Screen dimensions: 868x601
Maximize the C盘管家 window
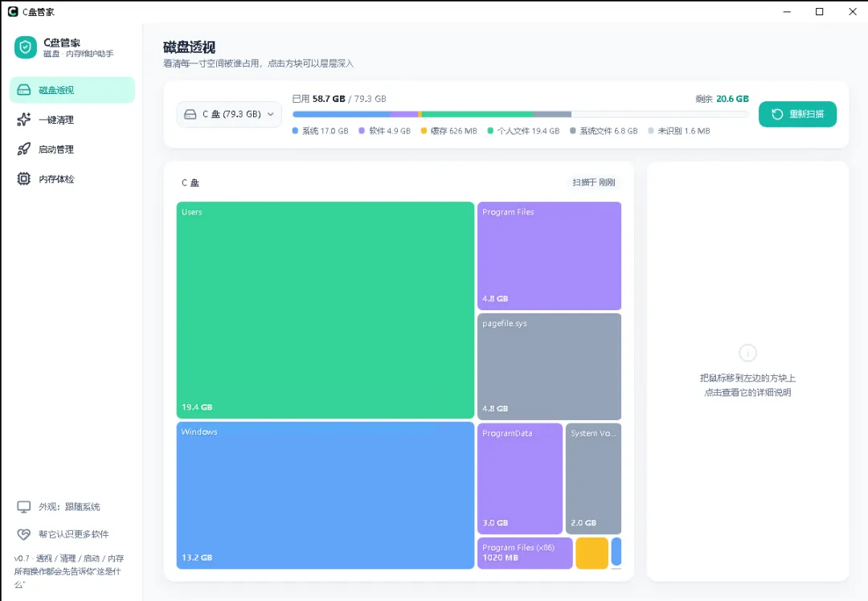pyautogui.click(x=819, y=11)
